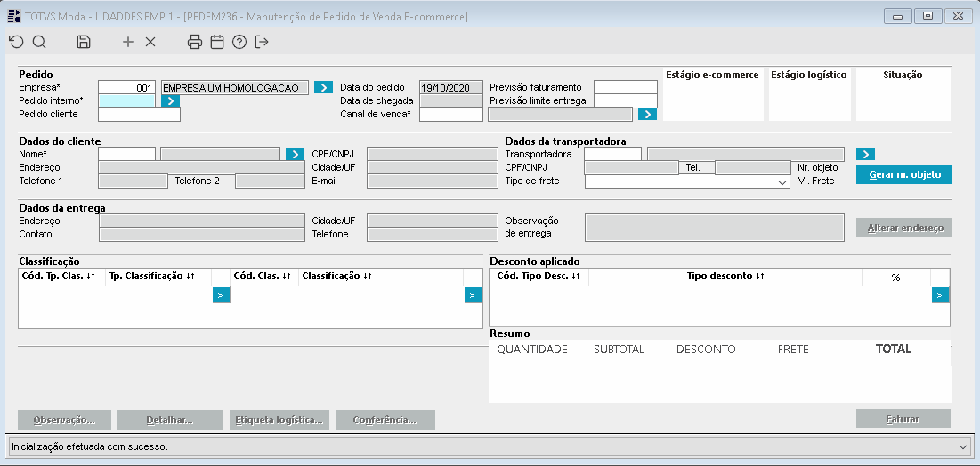Open the lookup arrow beside Empresa name
Image resolution: width=980 pixels, height=466 pixels.
coord(323,87)
